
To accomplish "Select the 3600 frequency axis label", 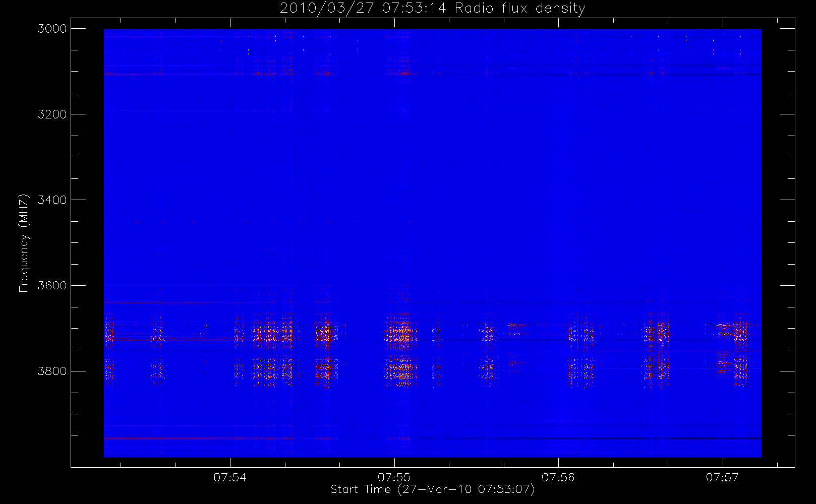I will click(x=52, y=286).
